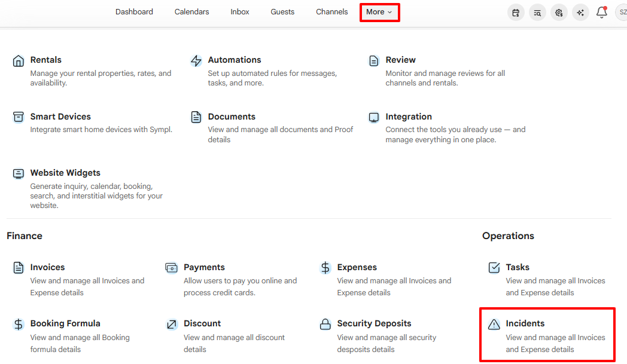Click the Rentals house icon
The image size is (627, 364).
(19, 61)
